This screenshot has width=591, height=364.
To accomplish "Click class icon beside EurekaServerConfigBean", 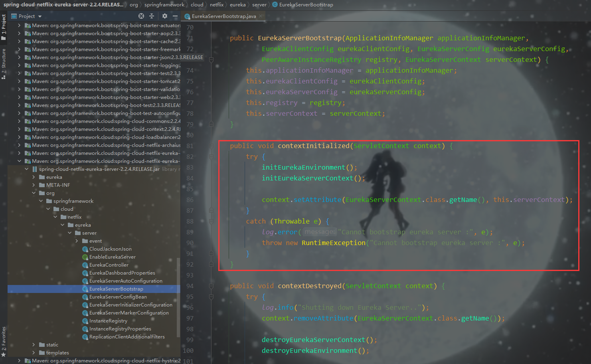I will pyautogui.click(x=85, y=297).
